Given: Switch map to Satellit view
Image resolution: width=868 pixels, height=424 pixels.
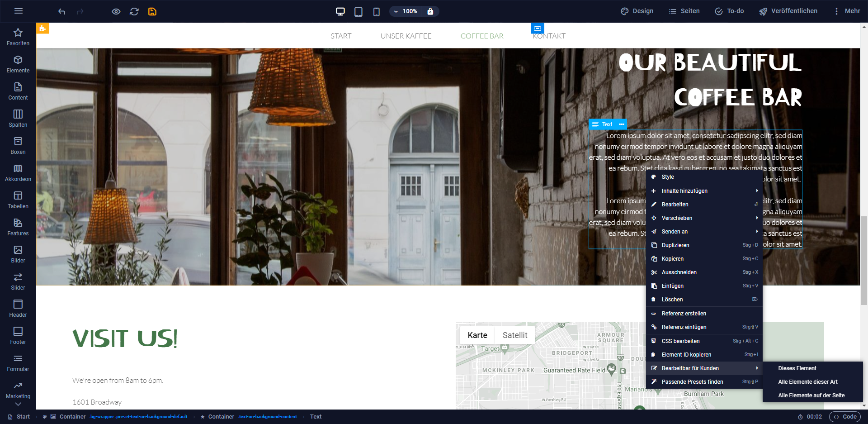Looking at the screenshot, I should [515, 335].
